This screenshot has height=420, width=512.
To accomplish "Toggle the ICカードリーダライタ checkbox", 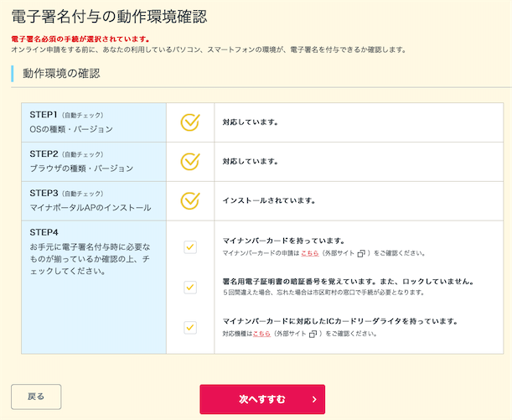I will pos(190,327).
